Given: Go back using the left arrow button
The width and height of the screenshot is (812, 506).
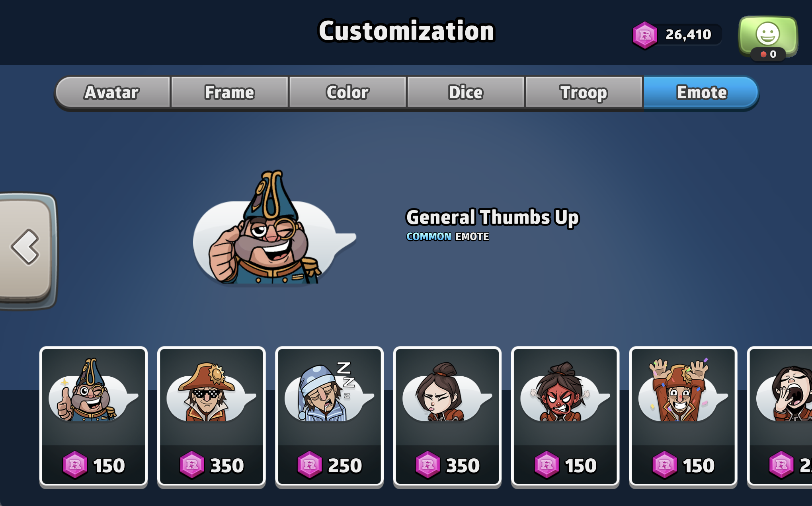Looking at the screenshot, I should pyautogui.click(x=26, y=250).
